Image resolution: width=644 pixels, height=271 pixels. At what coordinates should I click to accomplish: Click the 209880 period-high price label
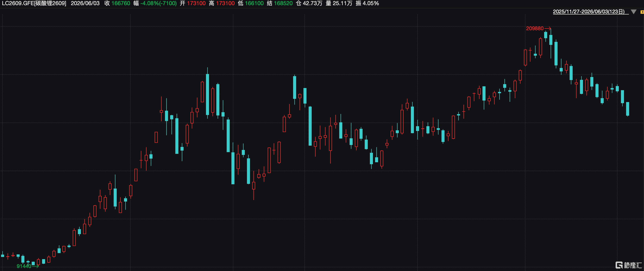(535, 28)
